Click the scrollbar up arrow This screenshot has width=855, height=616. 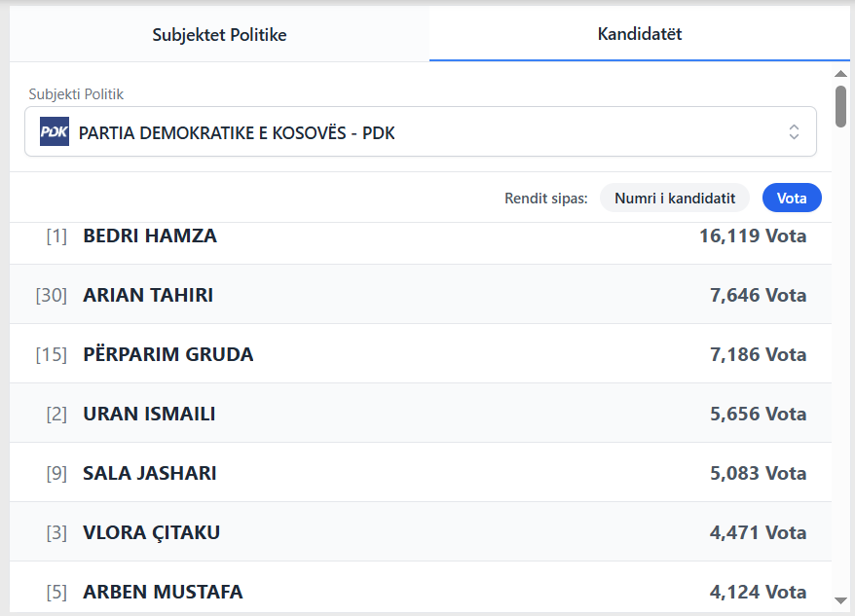[840, 74]
